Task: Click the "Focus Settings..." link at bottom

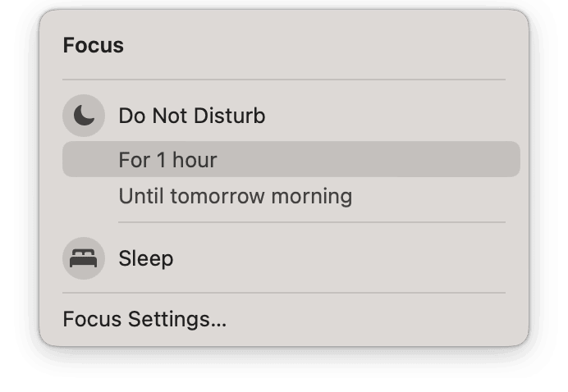Action: pos(144,319)
